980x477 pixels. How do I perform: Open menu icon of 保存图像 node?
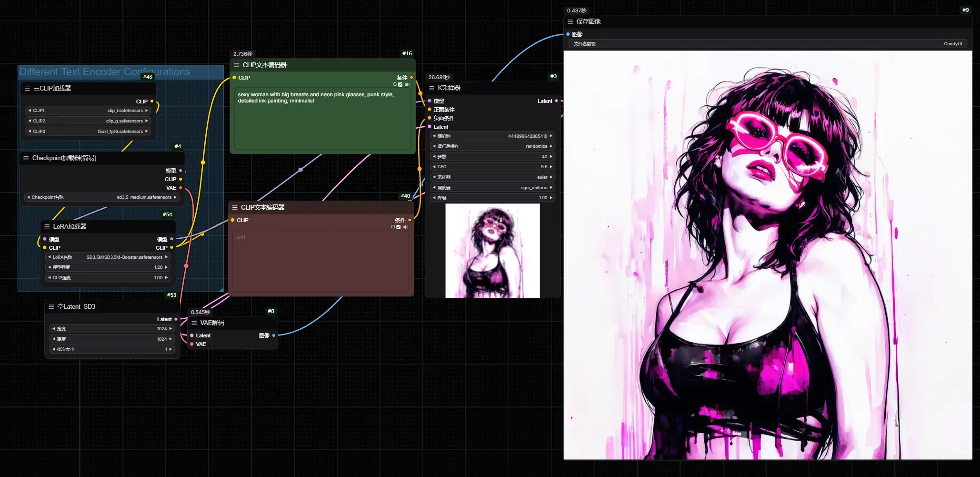click(570, 21)
